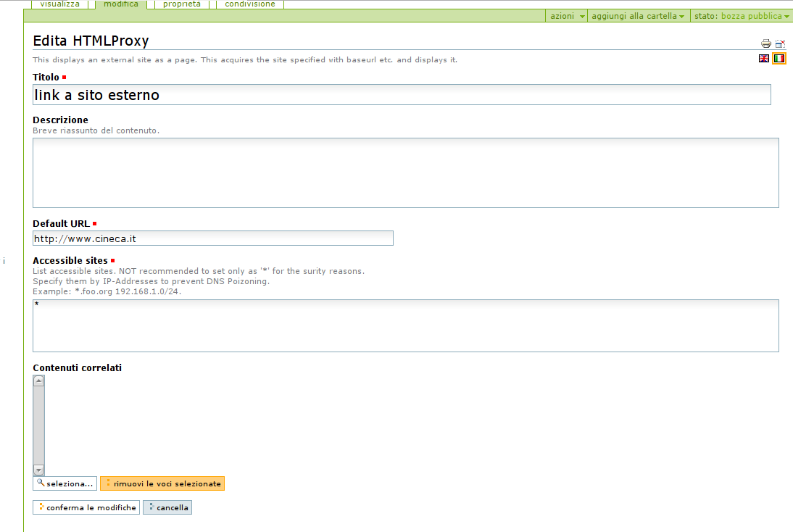This screenshot has width=793, height=532.
Task: Select the 'modifica' tab
Action: [x=121, y=4]
